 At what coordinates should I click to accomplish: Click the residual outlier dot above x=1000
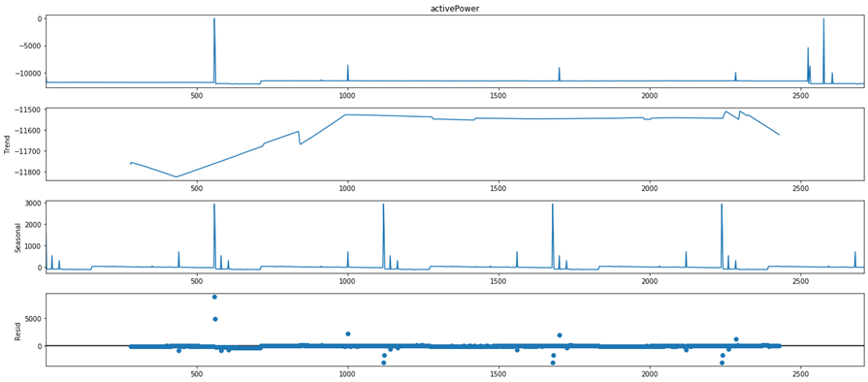(347, 334)
